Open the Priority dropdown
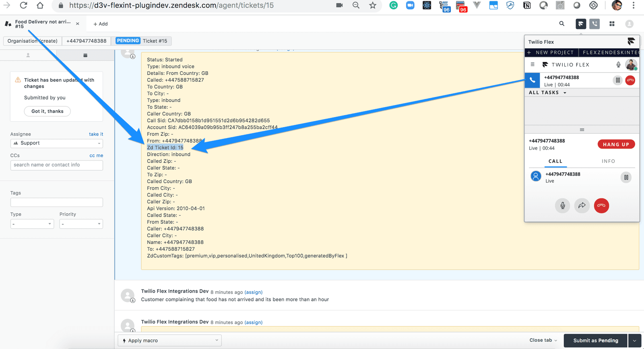Image resolution: width=644 pixels, height=349 pixels. click(x=81, y=224)
